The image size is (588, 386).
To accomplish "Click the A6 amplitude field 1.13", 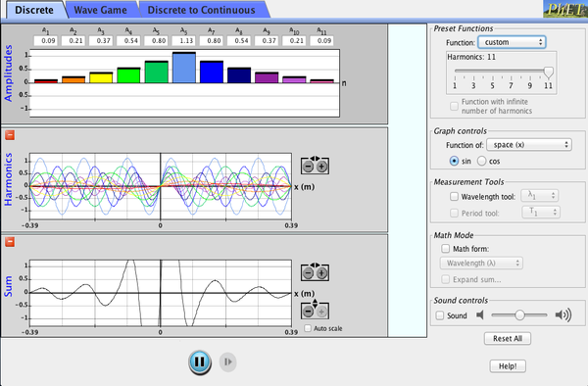I will tap(184, 40).
